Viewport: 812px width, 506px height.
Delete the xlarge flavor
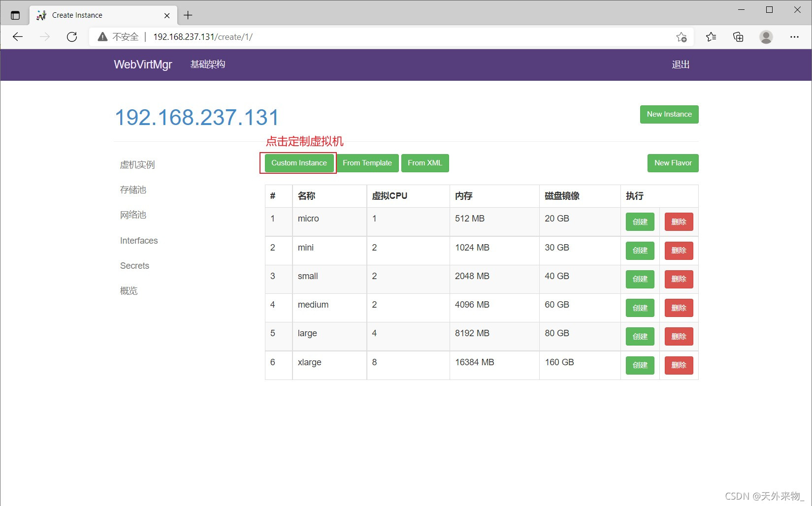679,365
